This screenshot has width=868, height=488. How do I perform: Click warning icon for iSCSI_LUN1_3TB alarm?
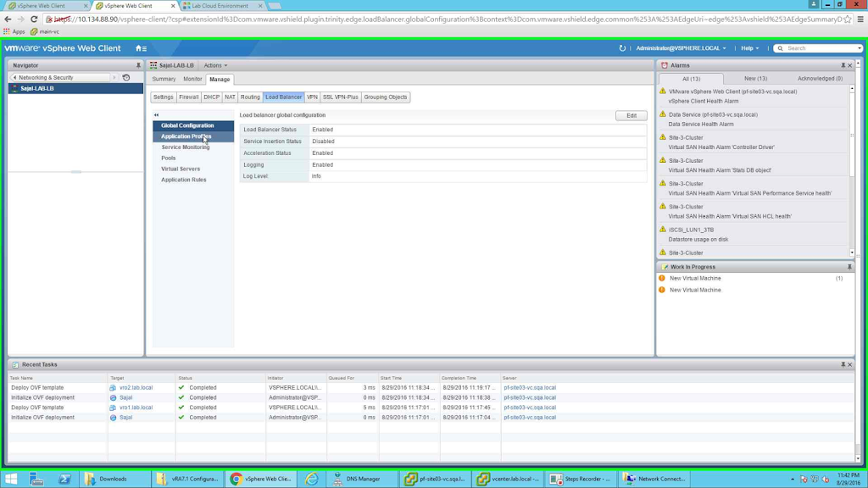pos(663,229)
